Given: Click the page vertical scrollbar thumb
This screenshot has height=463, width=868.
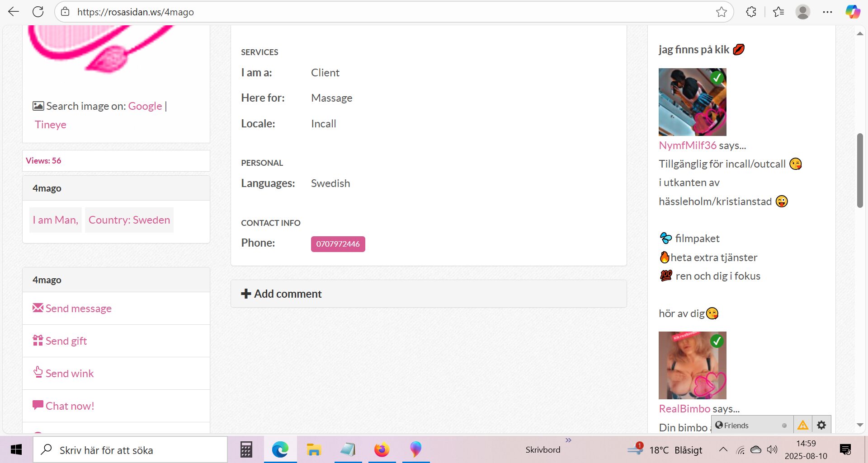Looking at the screenshot, I should 860,170.
